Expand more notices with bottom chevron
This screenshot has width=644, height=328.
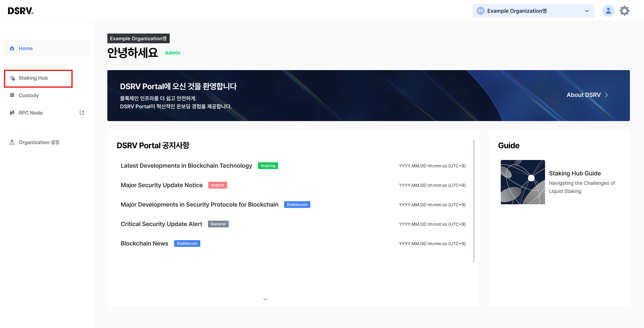tap(265, 299)
